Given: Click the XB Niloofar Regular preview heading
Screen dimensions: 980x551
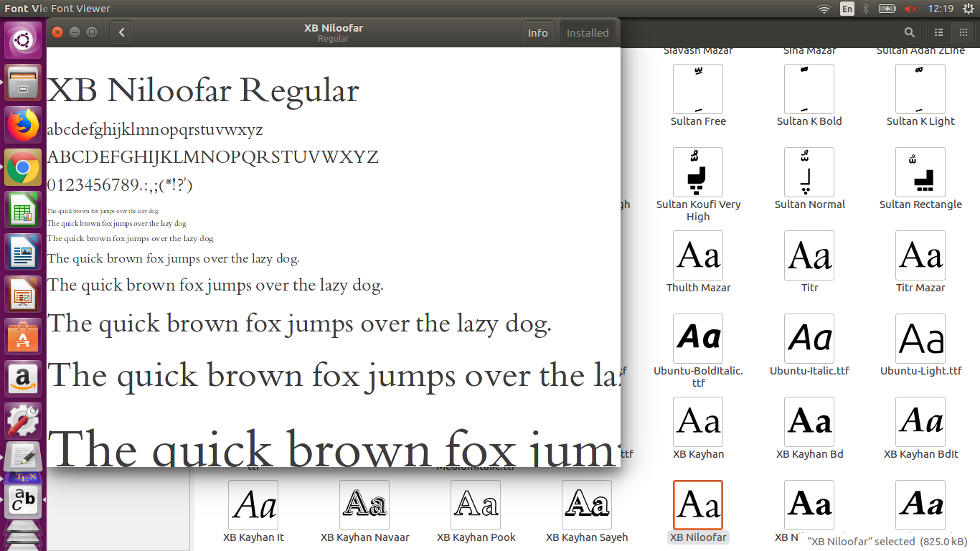Looking at the screenshot, I should coord(203,91).
